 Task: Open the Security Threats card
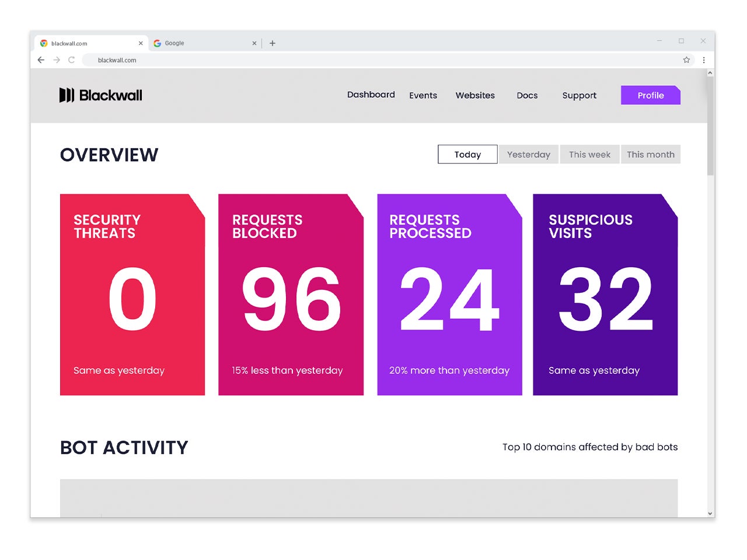point(132,295)
